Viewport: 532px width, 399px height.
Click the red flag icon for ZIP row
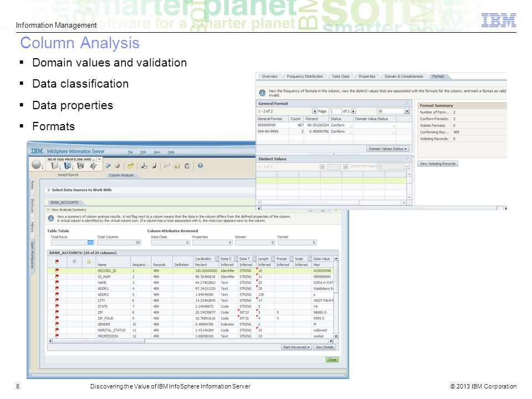point(57,312)
